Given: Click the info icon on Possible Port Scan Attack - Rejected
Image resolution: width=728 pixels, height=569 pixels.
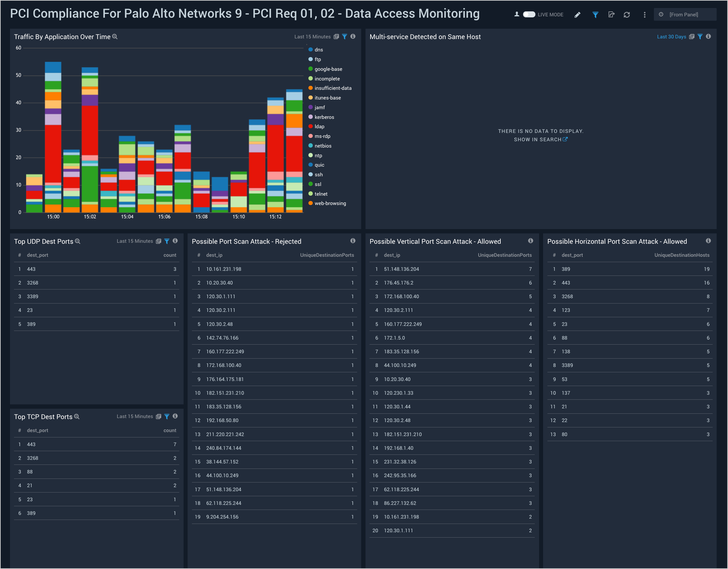Looking at the screenshot, I should tap(352, 240).
